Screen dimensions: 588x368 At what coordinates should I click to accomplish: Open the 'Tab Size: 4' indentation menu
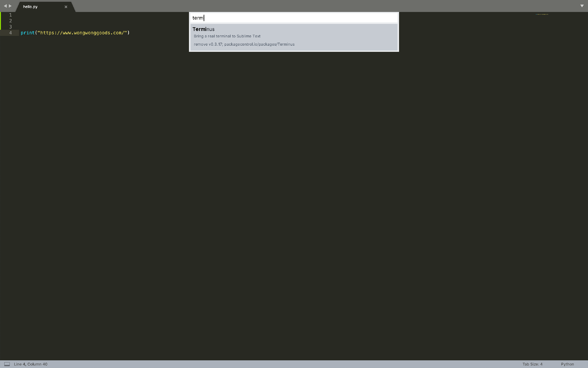tap(532, 364)
